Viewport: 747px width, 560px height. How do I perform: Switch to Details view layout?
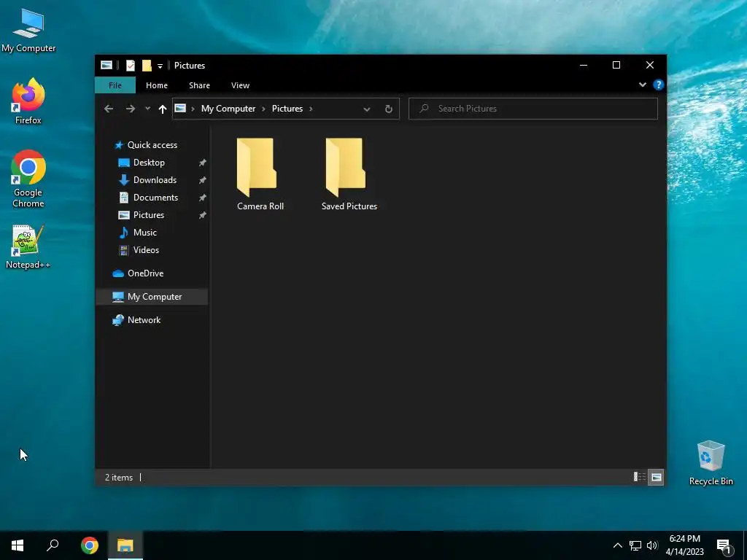coord(639,477)
